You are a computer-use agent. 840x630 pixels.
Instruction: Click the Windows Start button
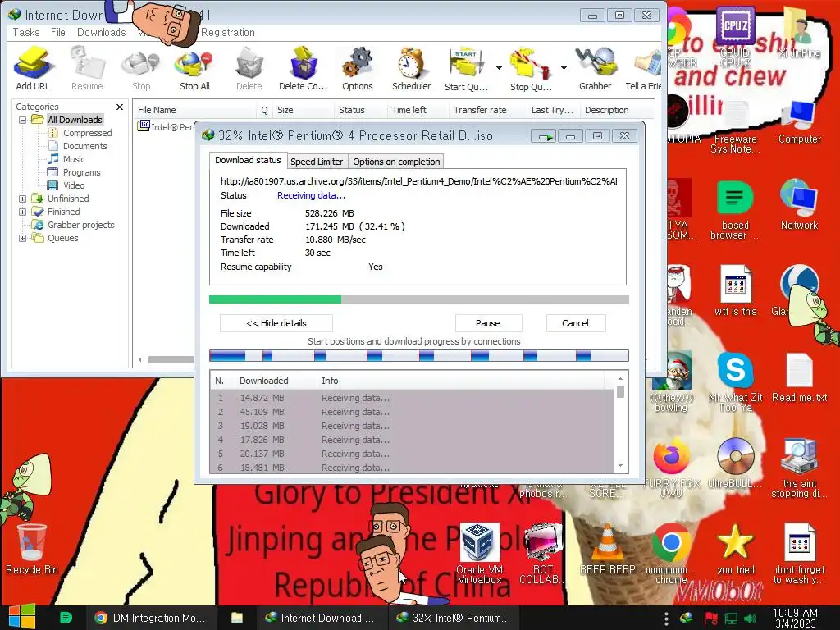point(22,617)
